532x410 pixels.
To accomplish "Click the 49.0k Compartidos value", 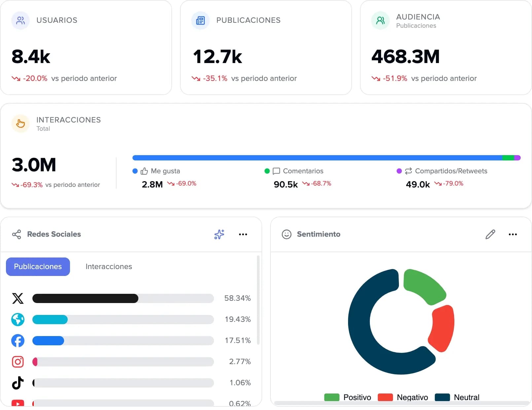I will 418,185.
